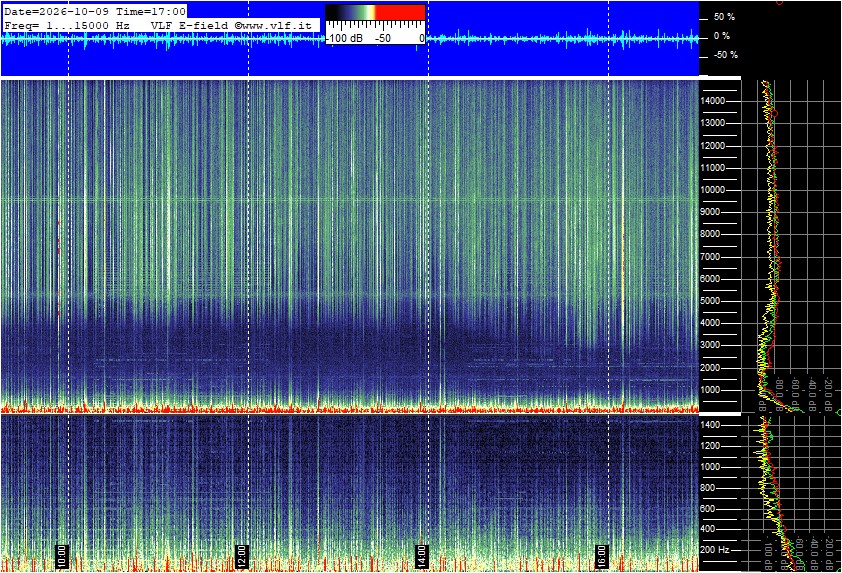The height and width of the screenshot is (573, 842).
Task: Click the -50 value on dB legend
Action: point(383,38)
